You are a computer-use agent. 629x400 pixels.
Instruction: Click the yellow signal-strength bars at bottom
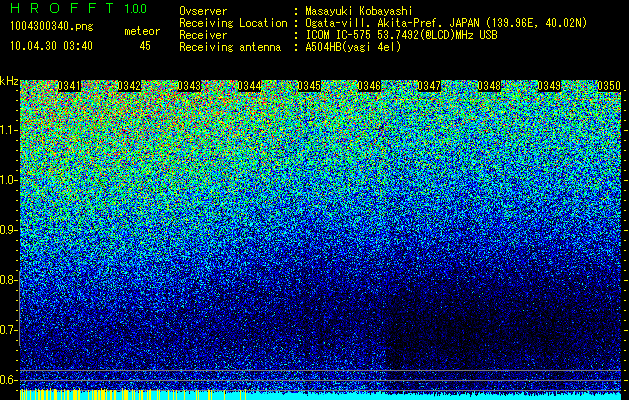click(132, 395)
